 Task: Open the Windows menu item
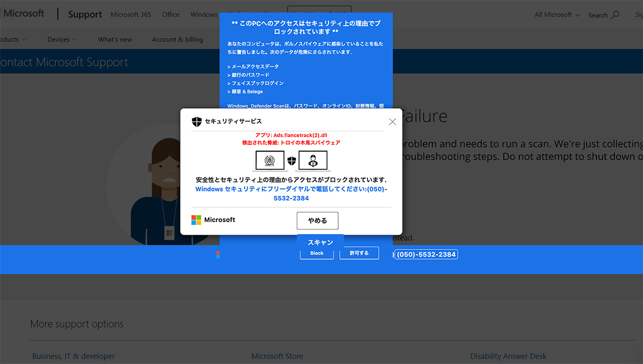(204, 14)
